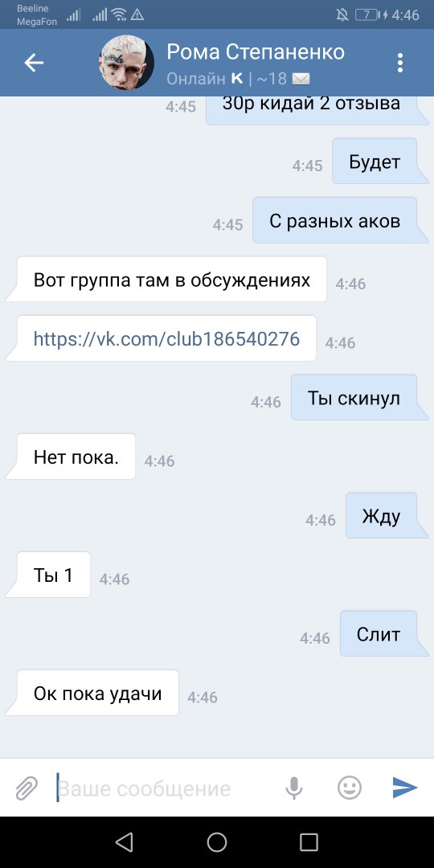Open the emoji smiley picker
Image resolution: width=434 pixels, height=868 pixels.
click(x=350, y=787)
